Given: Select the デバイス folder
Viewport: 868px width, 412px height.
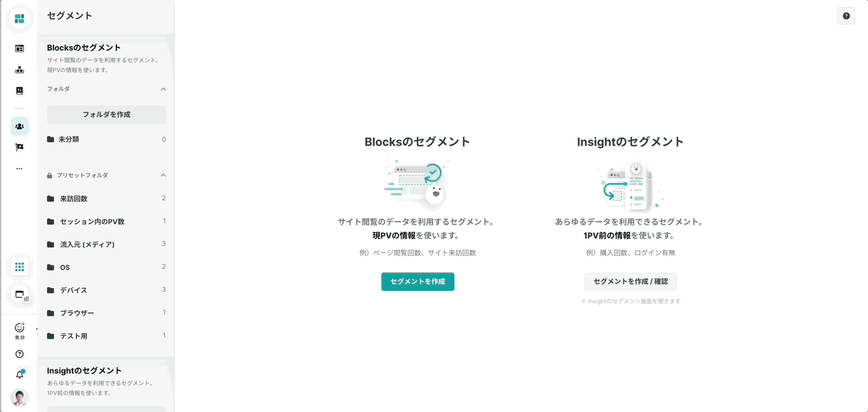Looking at the screenshot, I should tap(106, 290).
